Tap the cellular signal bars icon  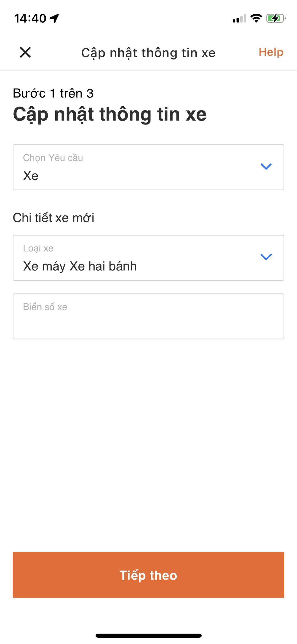pos(239,19)
